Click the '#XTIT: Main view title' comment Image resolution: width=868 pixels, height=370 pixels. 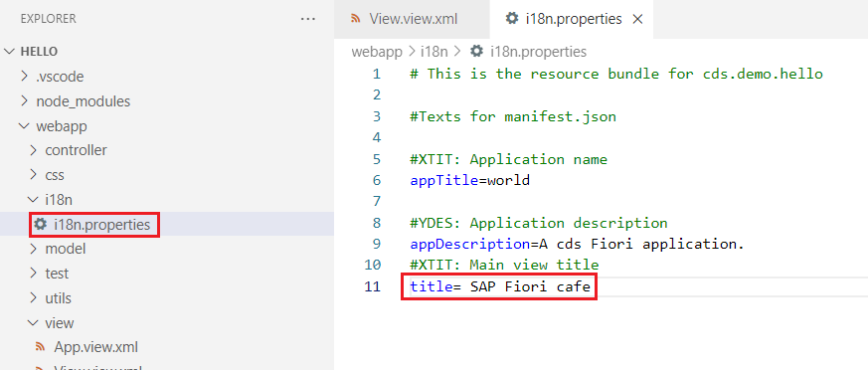pyautogui.click(x=504, y=266)
